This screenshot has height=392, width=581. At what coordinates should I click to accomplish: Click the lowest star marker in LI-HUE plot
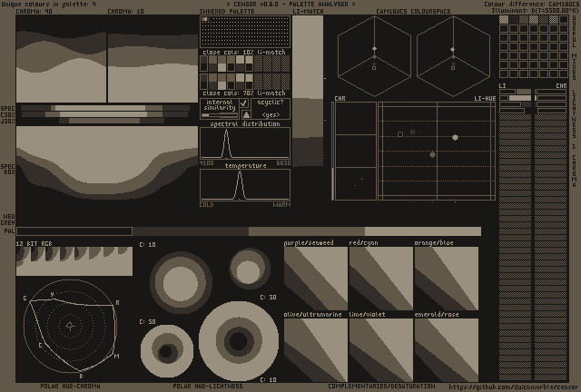432,154
